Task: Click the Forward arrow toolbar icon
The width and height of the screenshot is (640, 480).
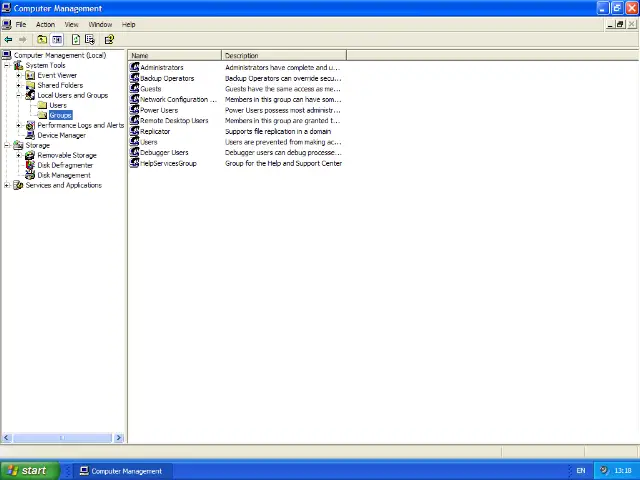Action: [22, 40]
